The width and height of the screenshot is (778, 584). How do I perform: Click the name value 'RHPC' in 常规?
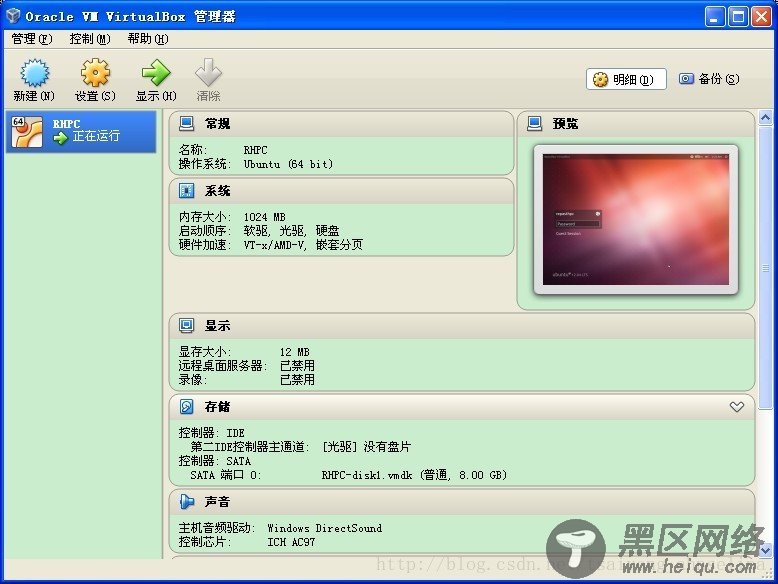pos(256,150)
